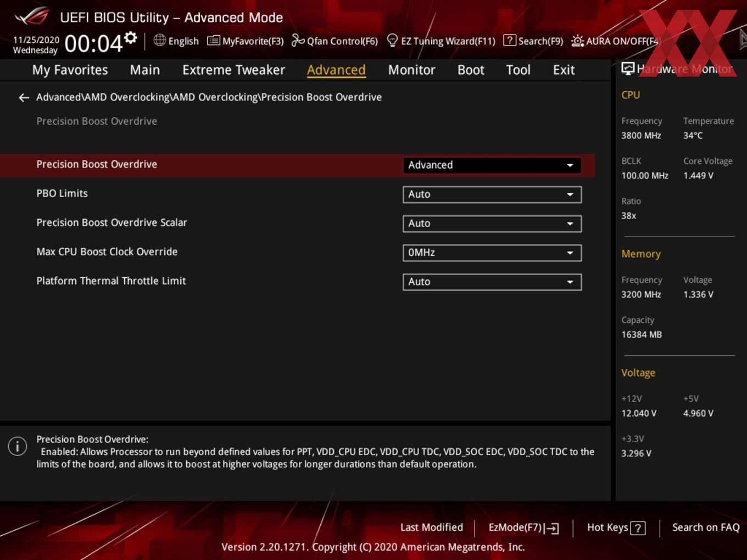Click the Qfan Control fan icon
The image size is (747, 560).
pos(298,41)
